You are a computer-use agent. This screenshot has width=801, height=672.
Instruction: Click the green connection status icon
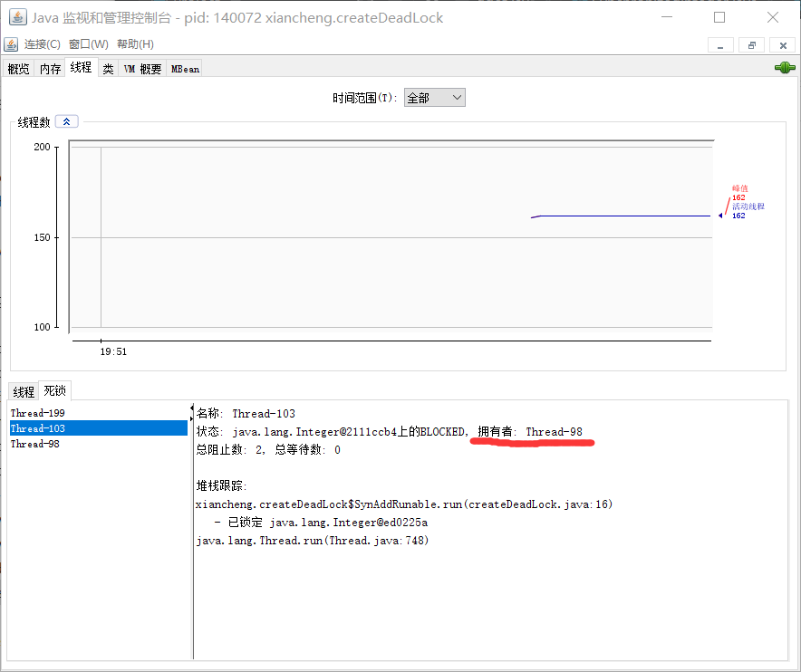(784, 67)
